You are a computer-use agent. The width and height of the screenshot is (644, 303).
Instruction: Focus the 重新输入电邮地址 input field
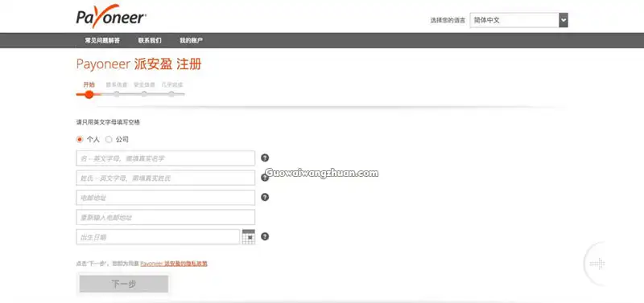coord(166,217)
